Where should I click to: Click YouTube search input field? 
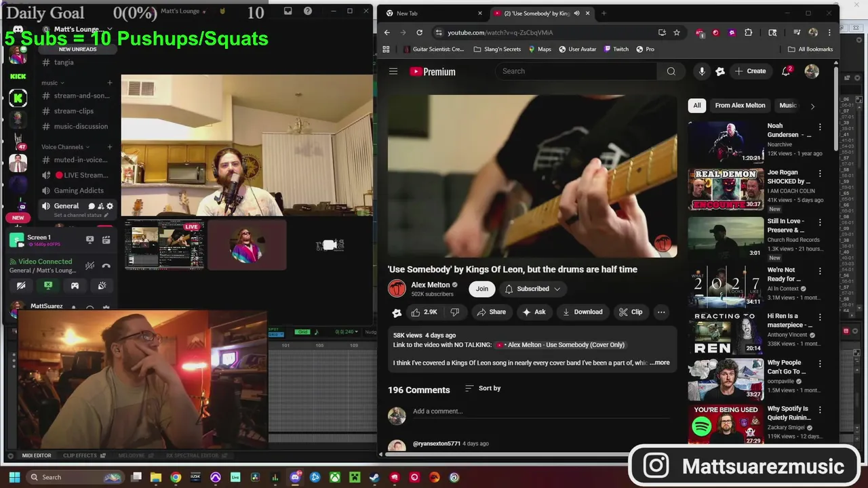click(576, 71)
